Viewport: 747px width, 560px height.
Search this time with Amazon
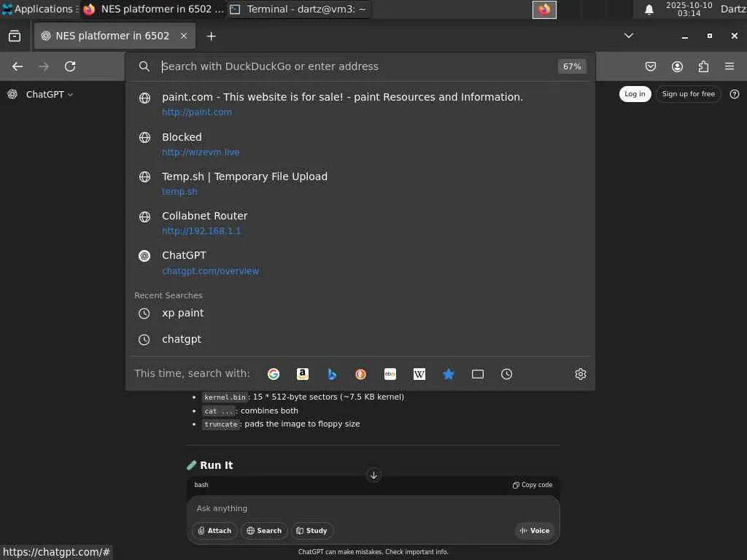point(303,374)
